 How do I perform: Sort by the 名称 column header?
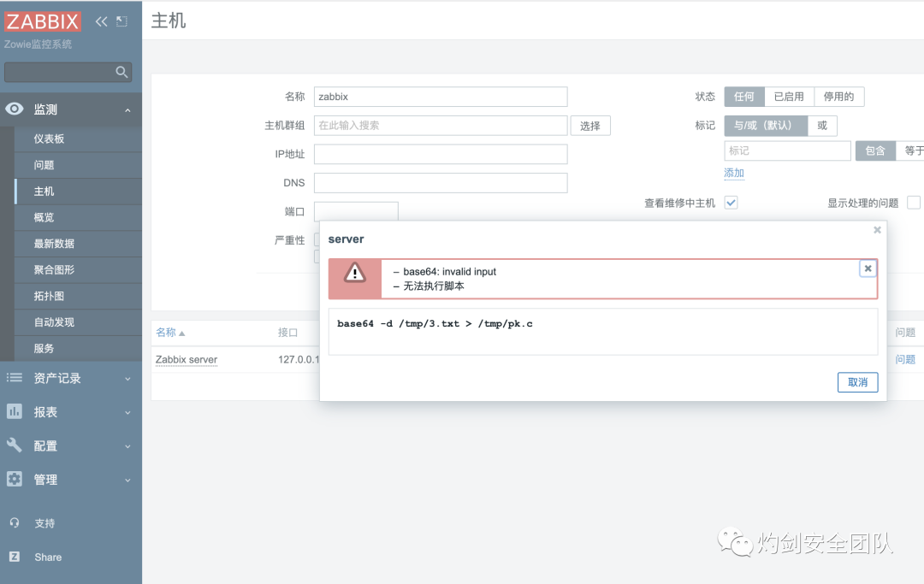pos(166,333)
